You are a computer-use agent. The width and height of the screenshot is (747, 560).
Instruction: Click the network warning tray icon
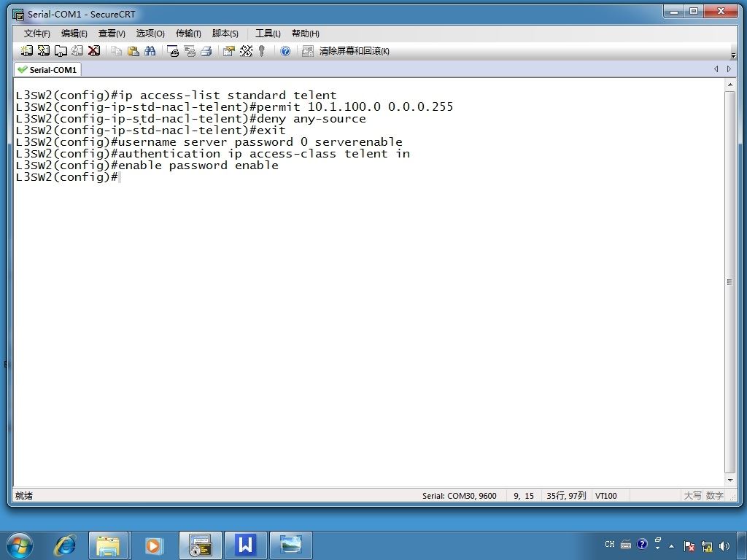pos(707,546)
